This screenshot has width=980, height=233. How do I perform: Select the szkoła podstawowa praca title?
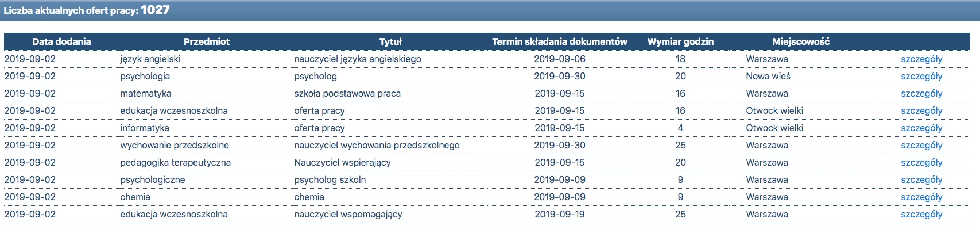tap(347, 94)
